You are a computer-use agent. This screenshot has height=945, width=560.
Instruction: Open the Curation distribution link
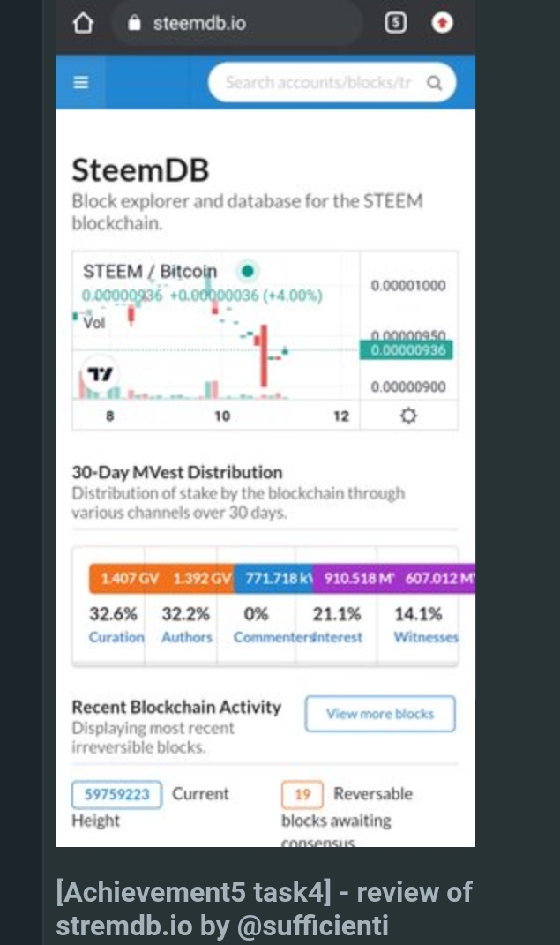click(116, 637)
